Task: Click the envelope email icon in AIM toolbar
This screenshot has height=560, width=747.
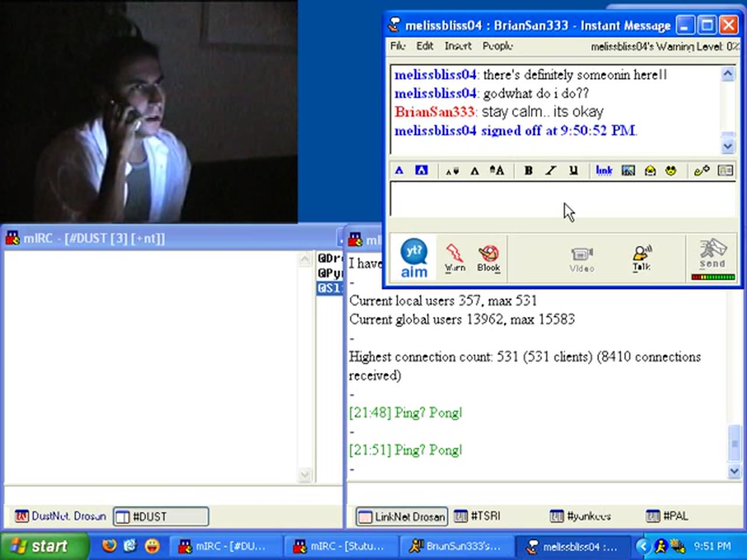Action: [x=650, y=170]
